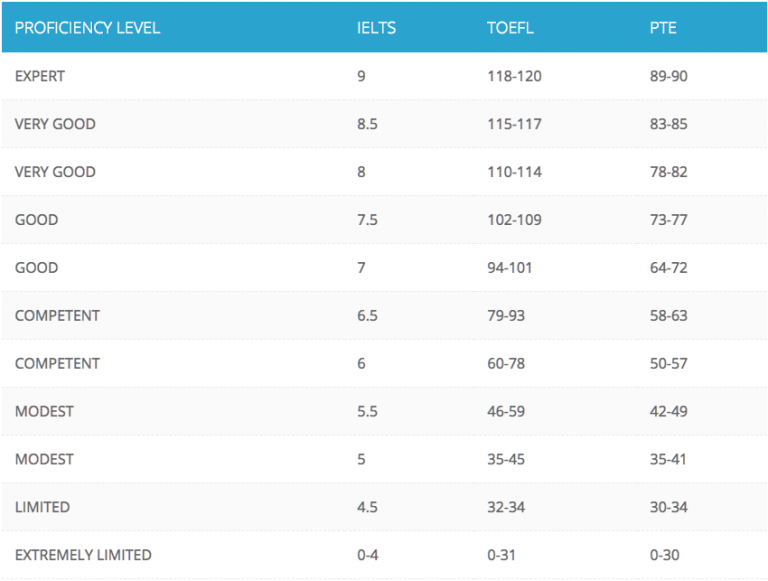
Task: Select the TOEFL 79-93 score cell
Action: click(x=506, y=315)
